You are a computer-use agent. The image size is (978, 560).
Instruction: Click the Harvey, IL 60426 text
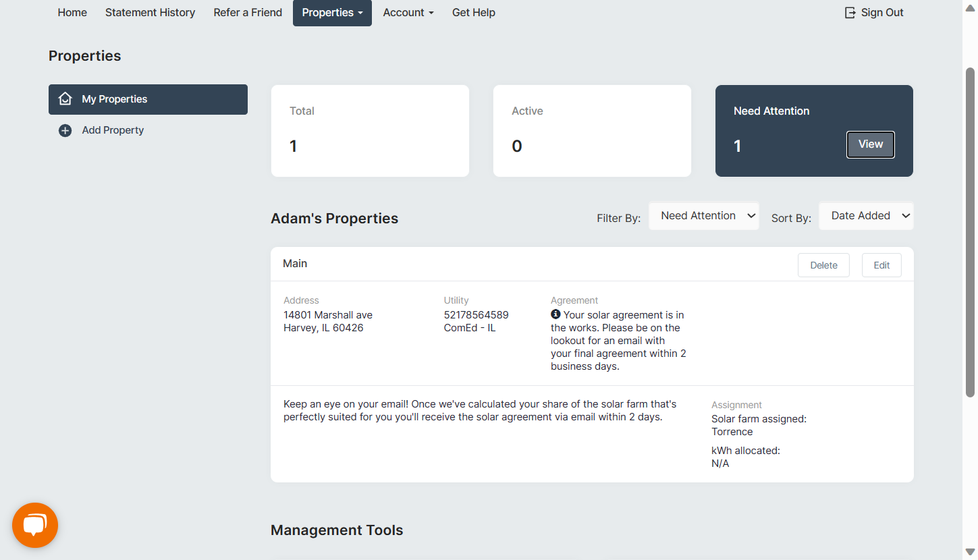coord(323,328)
